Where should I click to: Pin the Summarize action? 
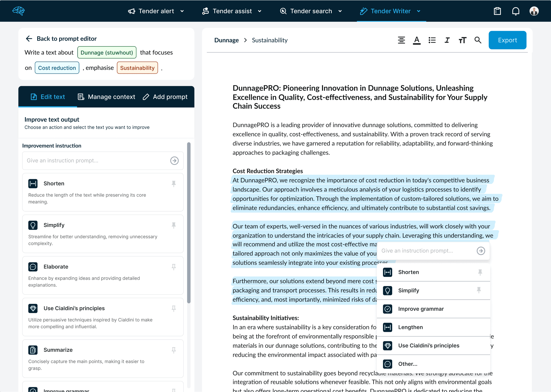174,350
